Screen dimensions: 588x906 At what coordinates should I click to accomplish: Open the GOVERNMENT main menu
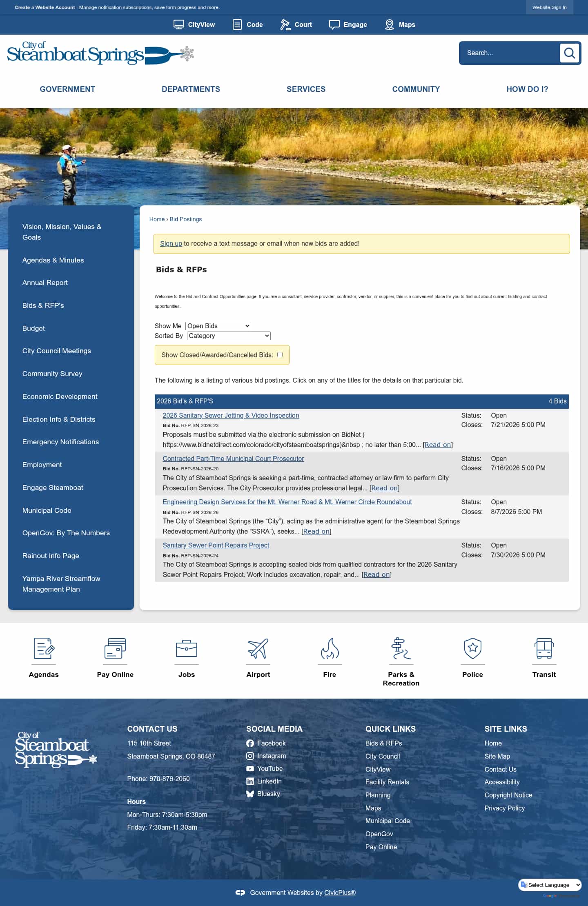[67, 89]
